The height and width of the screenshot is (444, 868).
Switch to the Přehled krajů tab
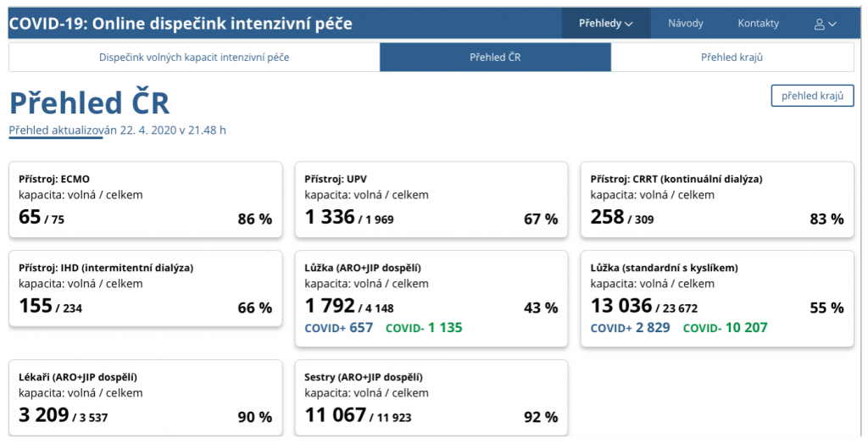[x=732, y=58]
